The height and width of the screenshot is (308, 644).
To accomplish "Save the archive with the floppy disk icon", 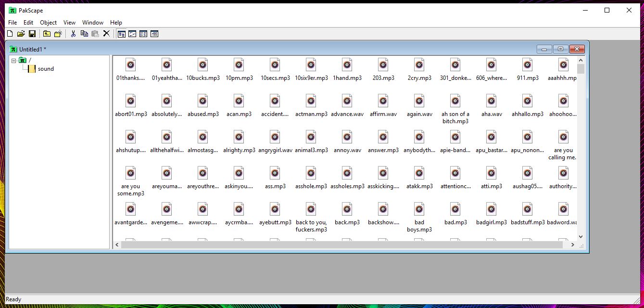I will point(32,34).
